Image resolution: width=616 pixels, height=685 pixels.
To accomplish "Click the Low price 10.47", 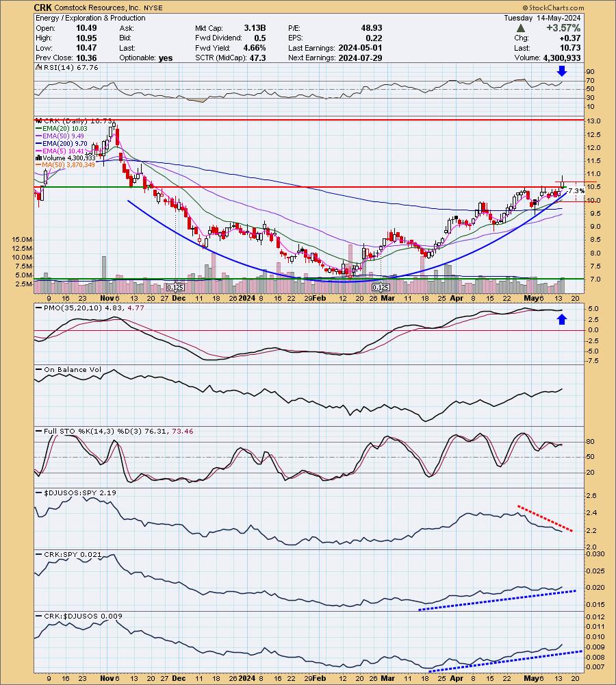I will pos(86,48).
